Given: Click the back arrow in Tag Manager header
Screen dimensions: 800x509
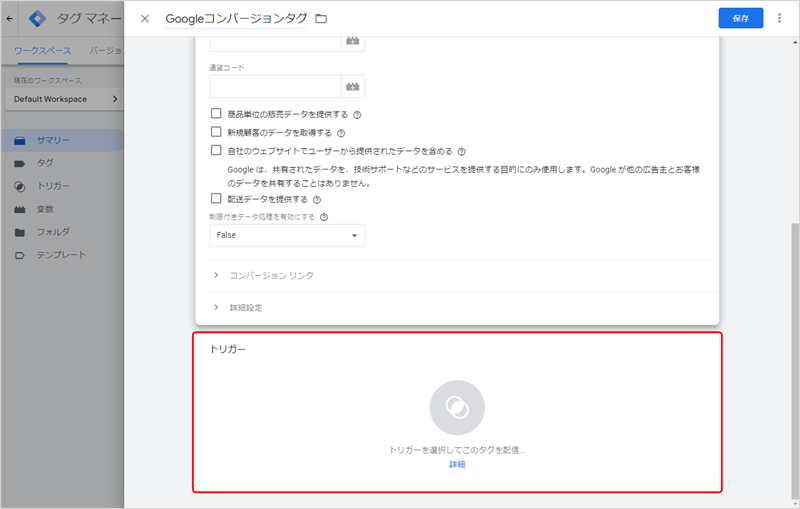Looking at the screenshot, I should point(9,18).
